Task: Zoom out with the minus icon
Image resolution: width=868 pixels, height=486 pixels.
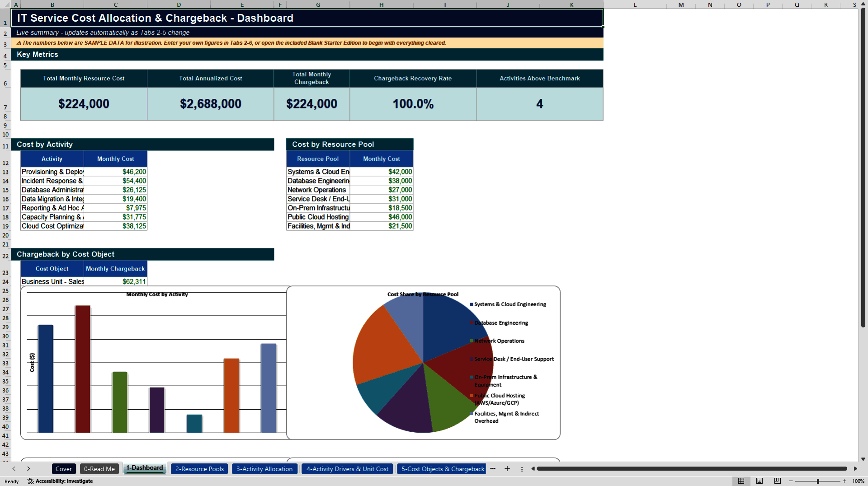Action: [791, 481]
